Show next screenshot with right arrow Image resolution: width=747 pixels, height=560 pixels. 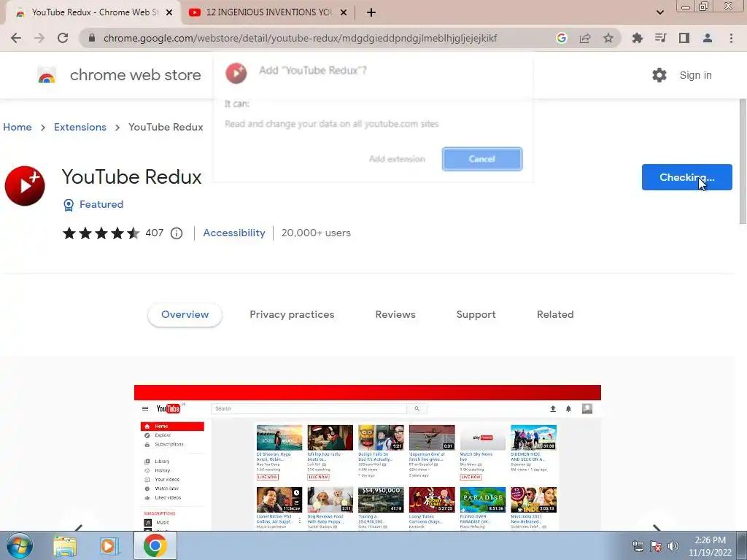(x=657, y=528)
